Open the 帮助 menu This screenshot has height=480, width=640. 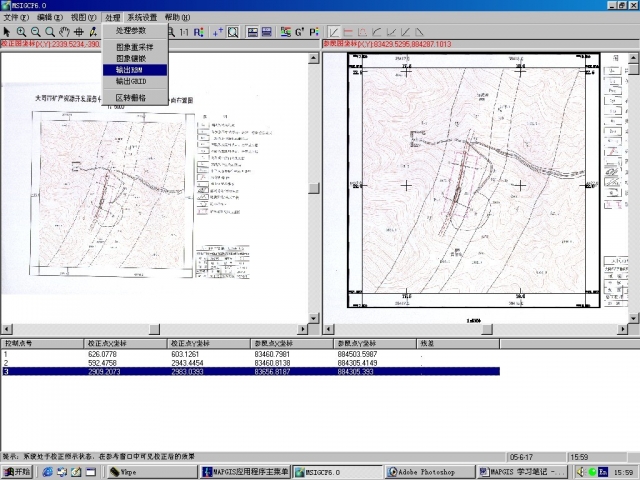tap(177, 18)
